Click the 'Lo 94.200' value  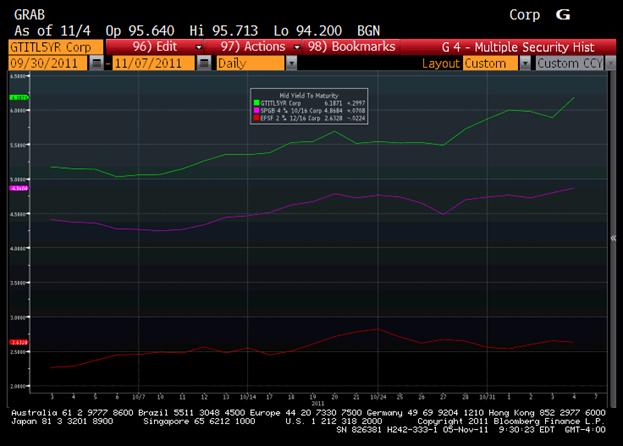click(x=308, y=31)
